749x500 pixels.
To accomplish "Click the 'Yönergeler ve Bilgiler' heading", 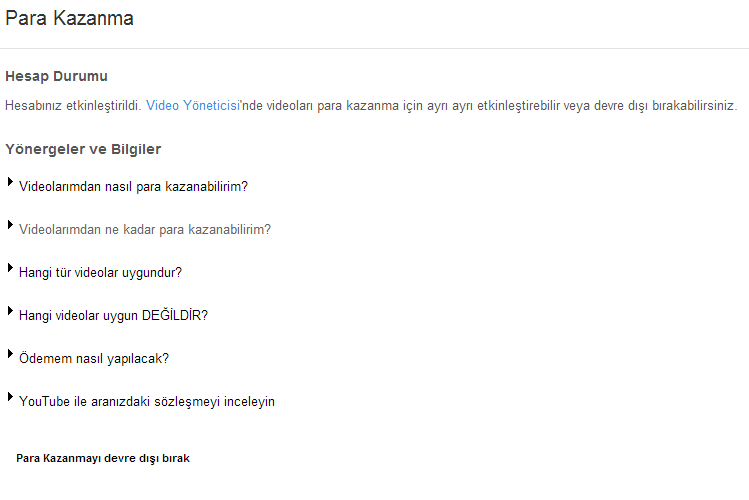I will click(83, 149).
